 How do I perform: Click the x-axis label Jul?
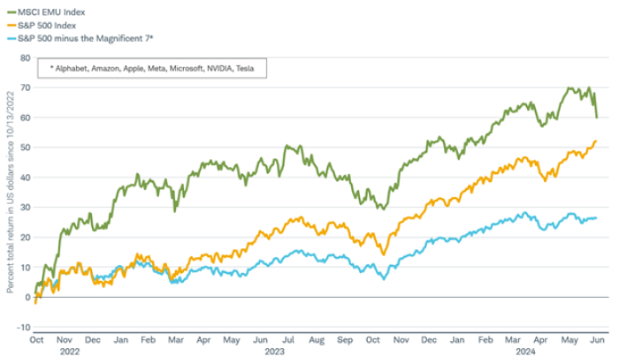click(288, 340)
